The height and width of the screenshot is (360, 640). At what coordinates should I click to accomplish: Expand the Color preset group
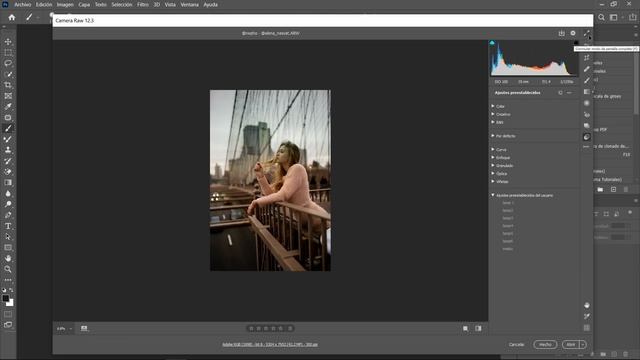click(x=493, y=106)
